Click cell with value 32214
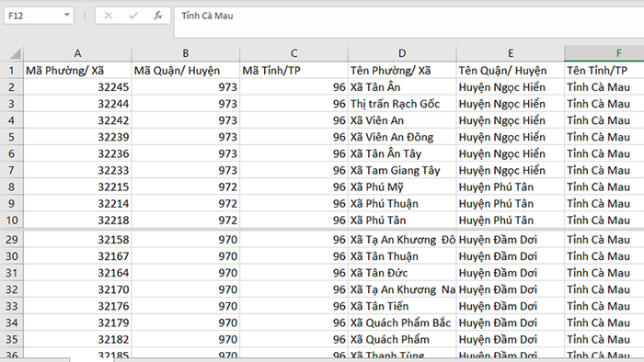Image resolution: width=644 pixels, height=362 pixels. 77,204
